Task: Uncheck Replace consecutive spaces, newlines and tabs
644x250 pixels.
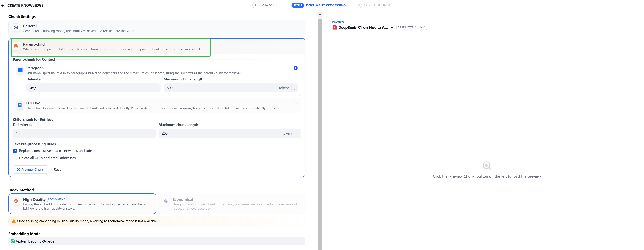Action: [15, 151]
